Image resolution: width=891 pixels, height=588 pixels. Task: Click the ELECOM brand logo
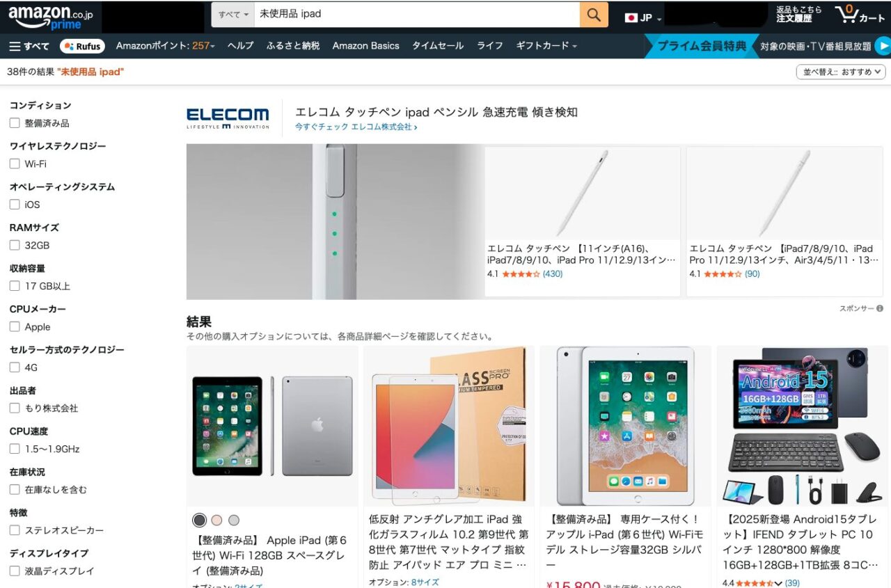228,118
